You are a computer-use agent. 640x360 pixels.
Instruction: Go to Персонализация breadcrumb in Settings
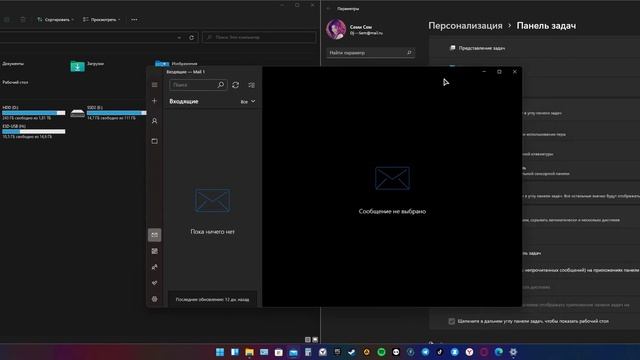tap(465, 25)
